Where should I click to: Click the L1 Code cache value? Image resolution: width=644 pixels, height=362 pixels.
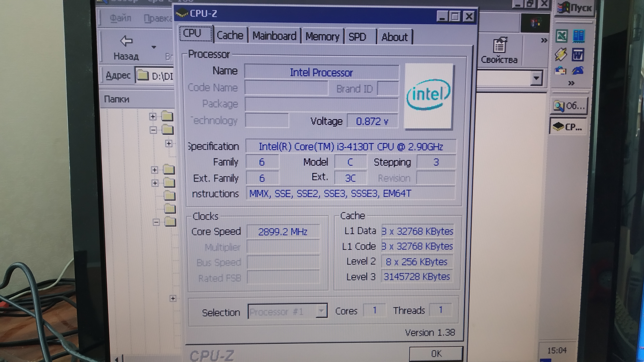click(417, 246)
